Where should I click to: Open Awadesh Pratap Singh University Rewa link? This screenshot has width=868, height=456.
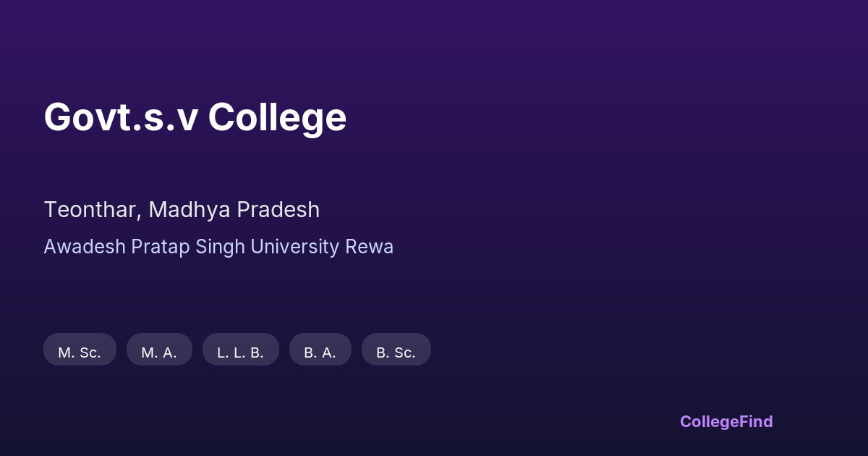(218, 247)
